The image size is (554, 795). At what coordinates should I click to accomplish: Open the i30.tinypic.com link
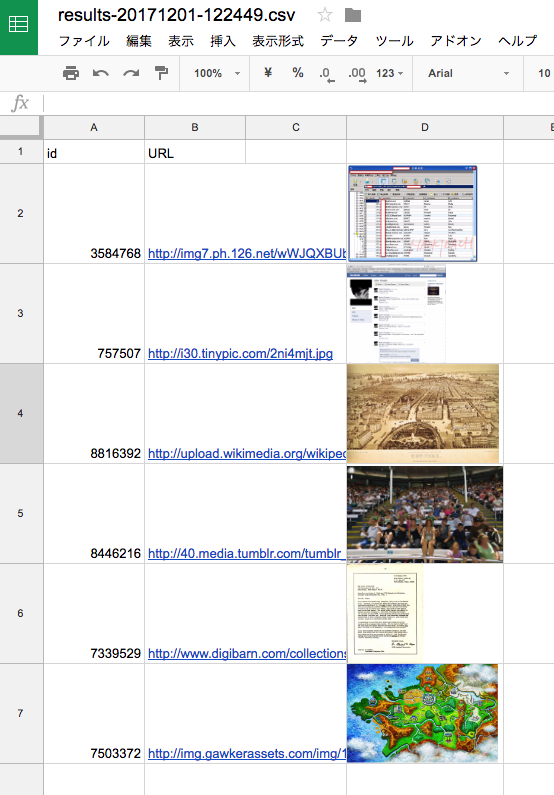240,353
